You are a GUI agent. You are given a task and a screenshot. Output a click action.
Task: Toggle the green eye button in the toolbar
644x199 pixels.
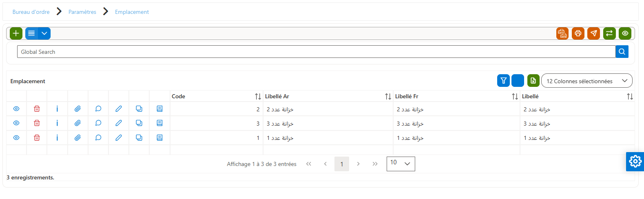[x=625, y=33]
